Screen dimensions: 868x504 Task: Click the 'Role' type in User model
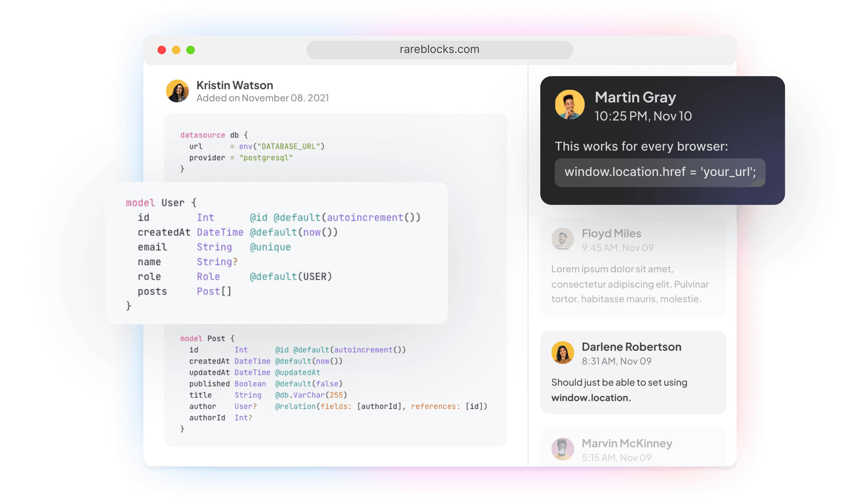[208, 276]
